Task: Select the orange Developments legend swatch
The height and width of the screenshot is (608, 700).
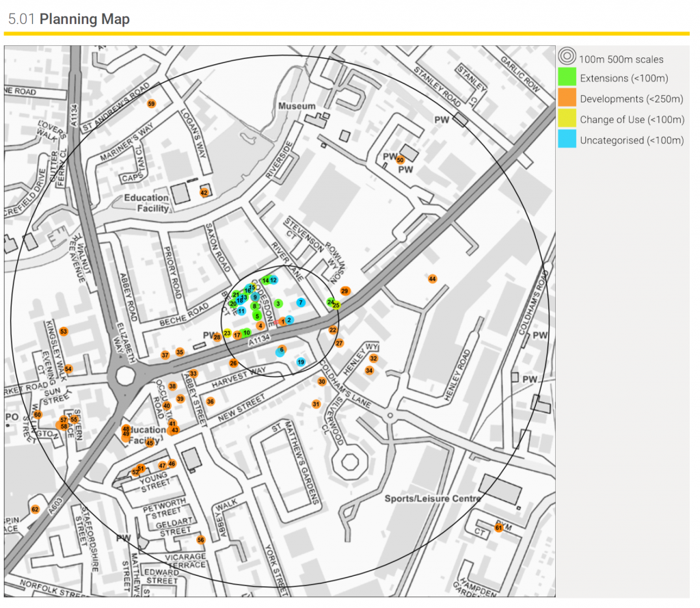Action: [x=567, y=98]
